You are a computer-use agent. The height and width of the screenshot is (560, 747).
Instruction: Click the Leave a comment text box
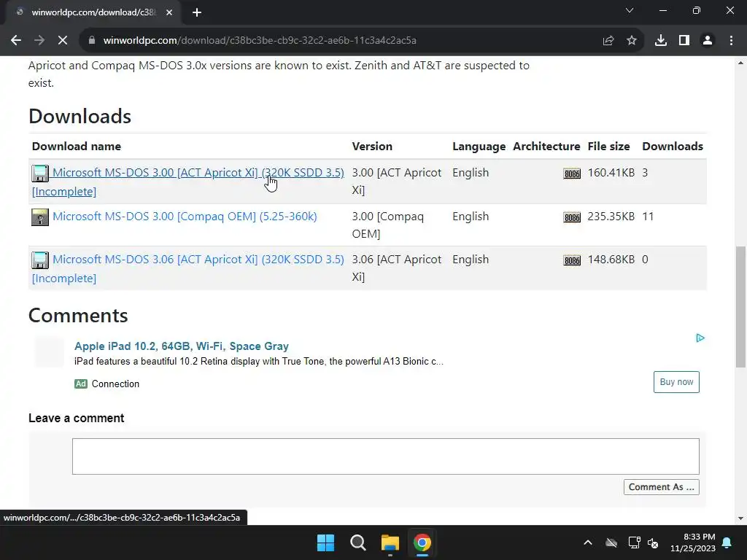pyautogui.click(x=385, y=456)
